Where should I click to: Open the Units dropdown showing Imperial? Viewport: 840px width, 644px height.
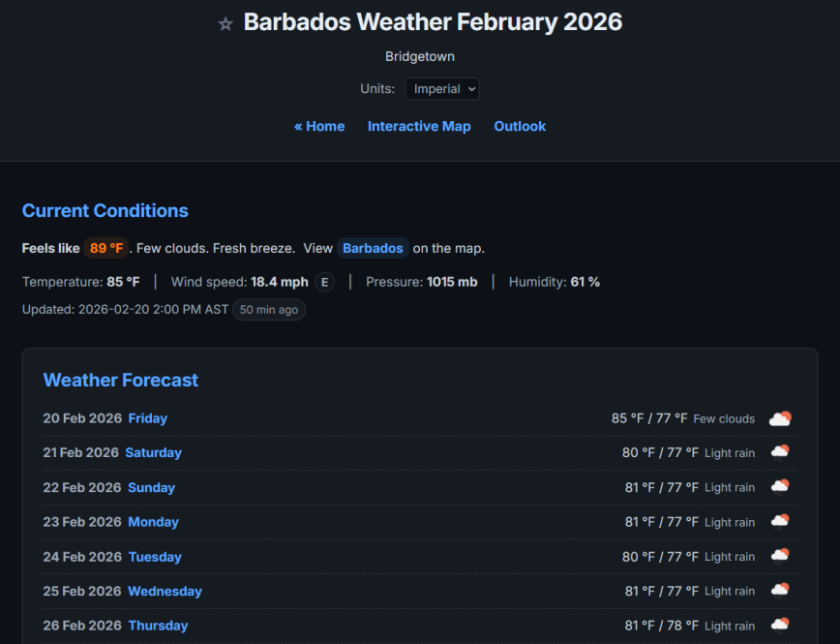point(442,88)
